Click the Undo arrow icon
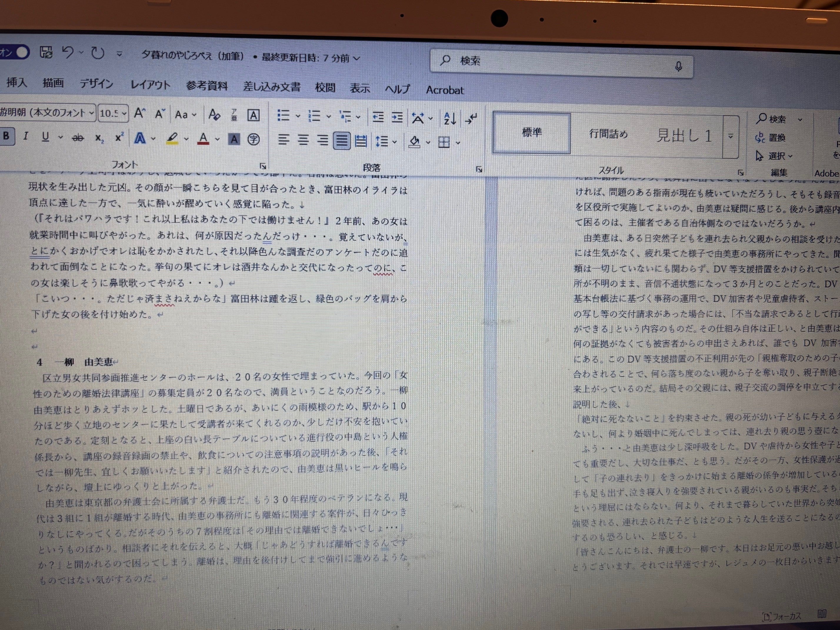 68,52
